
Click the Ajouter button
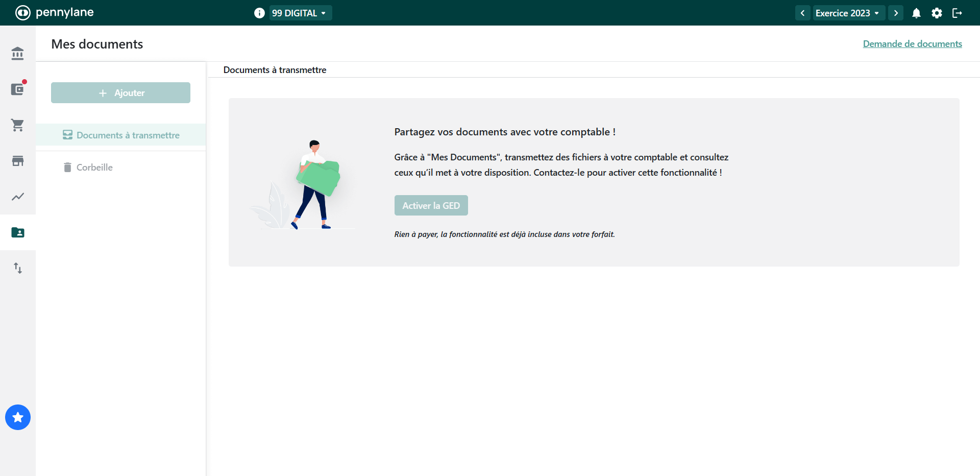[x=120, y=93]
